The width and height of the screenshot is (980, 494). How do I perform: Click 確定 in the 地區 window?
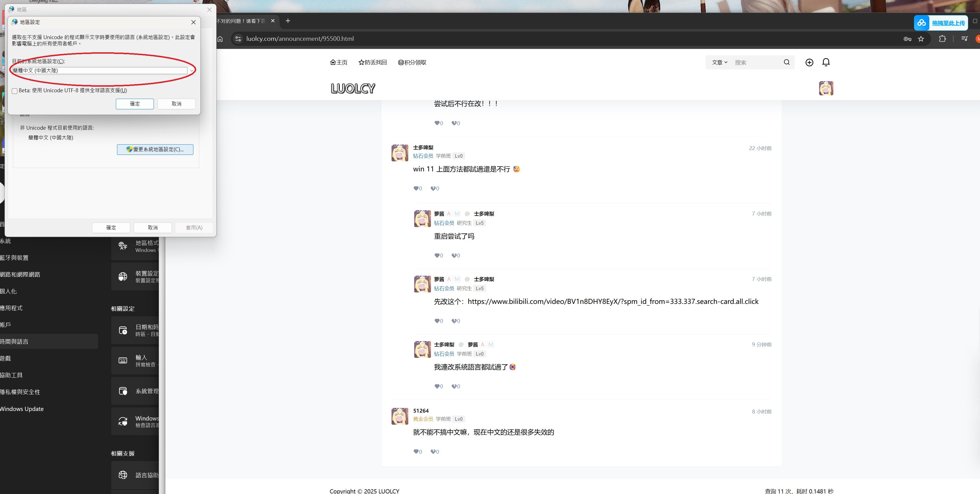(x=111, y=228)
